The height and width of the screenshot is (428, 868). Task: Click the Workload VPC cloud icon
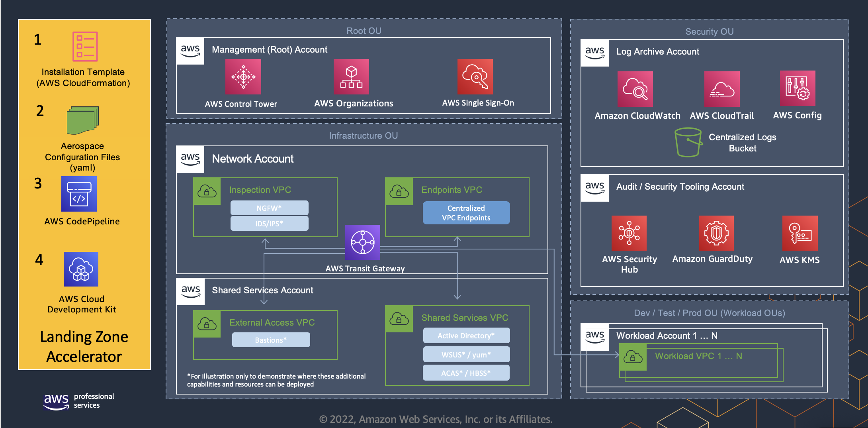point(633,357)
